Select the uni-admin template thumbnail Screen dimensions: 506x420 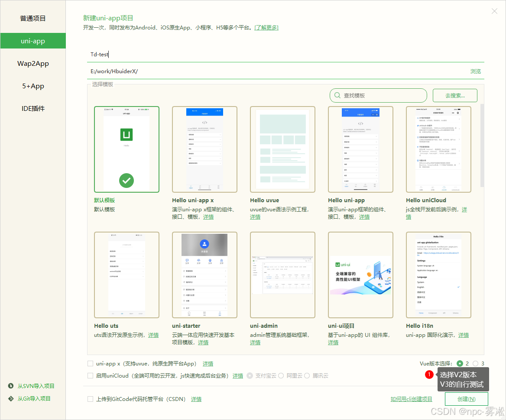tap(282, 275)
